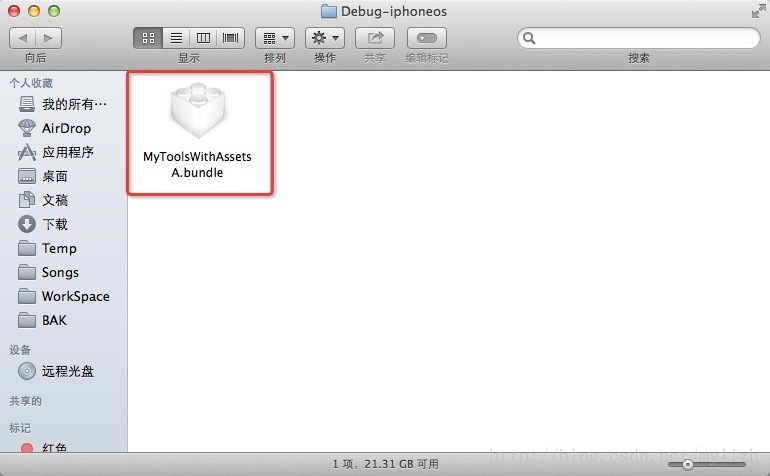The height and width of the screenshot is (476, 770).
Task: Click the edit tags (编辑标记) button
Action: [x=427, y=38]
